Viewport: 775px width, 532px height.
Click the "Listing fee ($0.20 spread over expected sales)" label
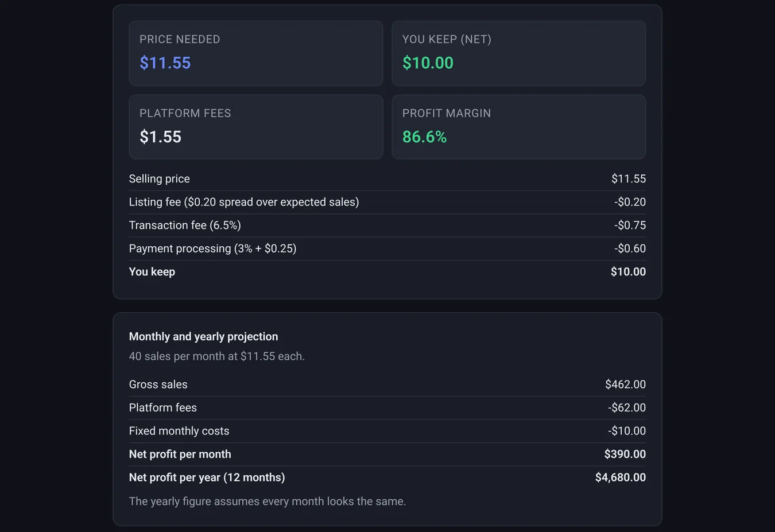coord(244,202)
